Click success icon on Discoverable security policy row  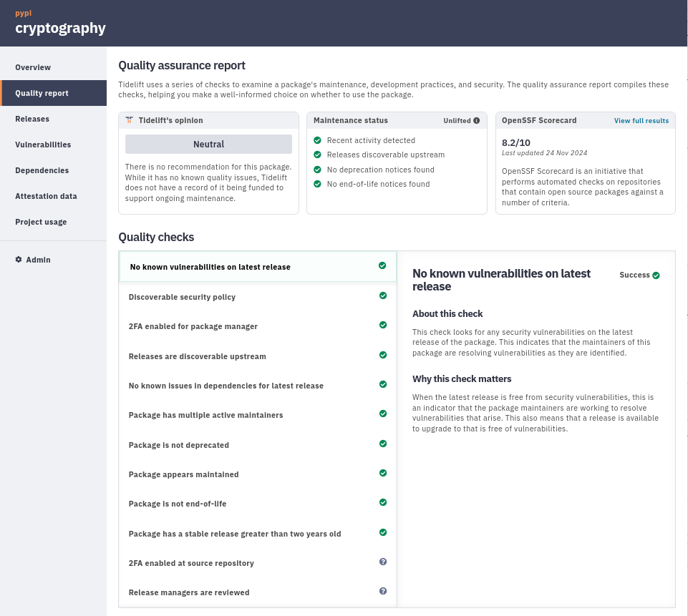point(383,295)
